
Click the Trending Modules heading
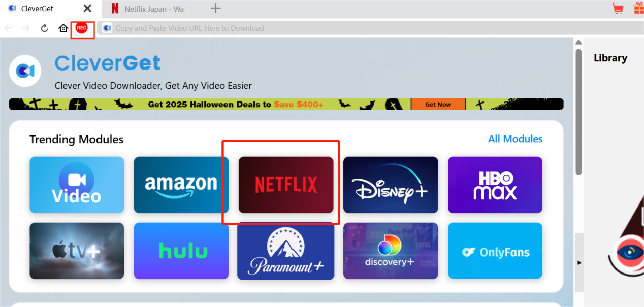(x=77, y=139)
